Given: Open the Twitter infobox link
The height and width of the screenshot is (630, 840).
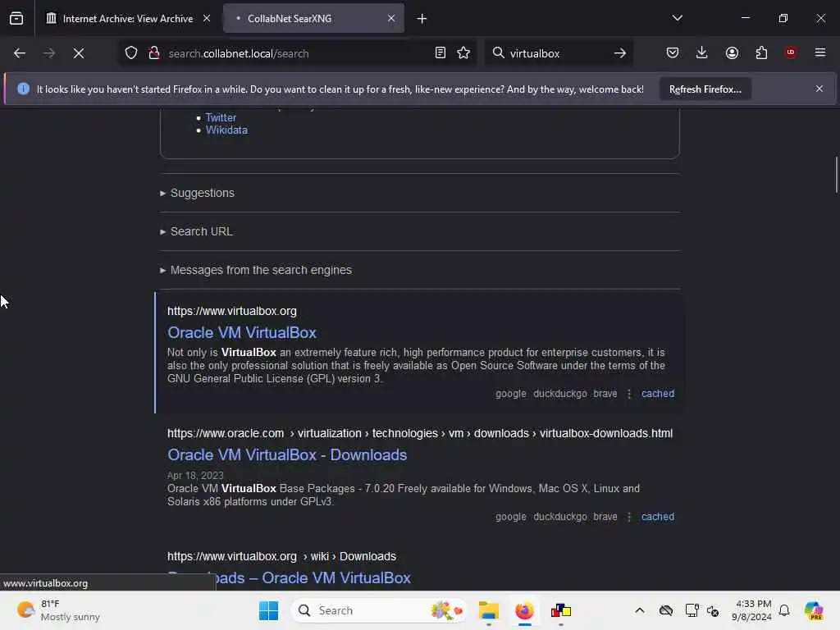Looking at the screenshot, I should (x=221, y=117).
